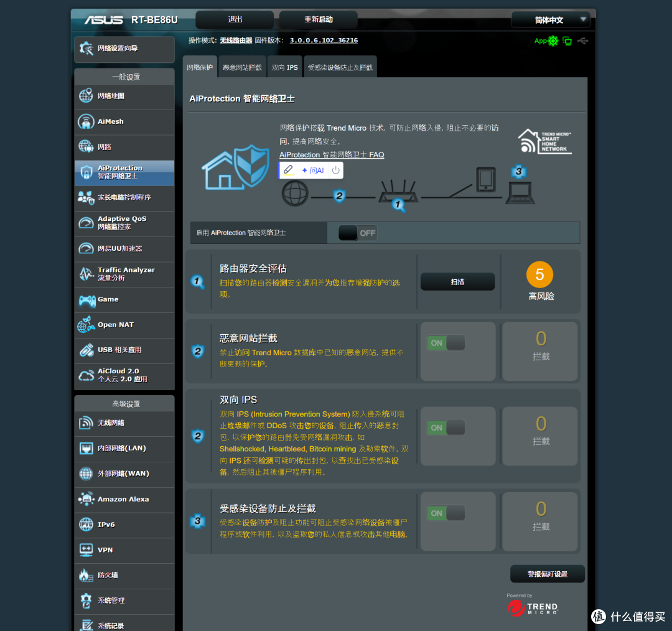This screenshot has width=672, height=631.
Task: Click the system administration gear icon
Action: (86, 601)
